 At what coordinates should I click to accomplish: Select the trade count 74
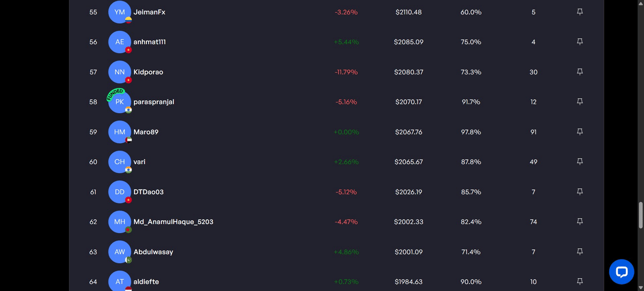point(533,222)
